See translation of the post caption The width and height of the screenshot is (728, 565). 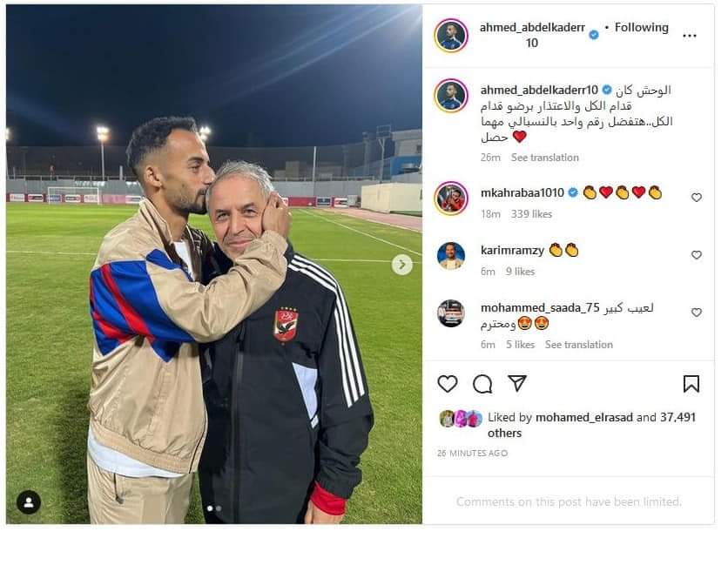pos(544,158)
